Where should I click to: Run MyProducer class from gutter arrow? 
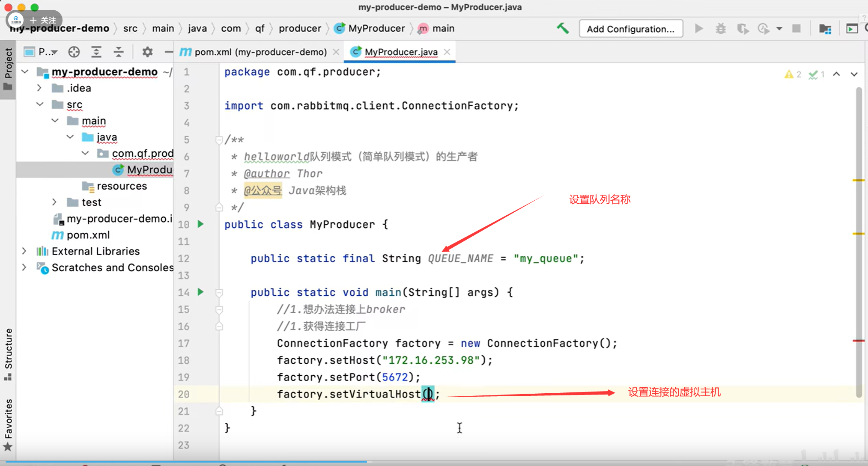click(200, 224)
